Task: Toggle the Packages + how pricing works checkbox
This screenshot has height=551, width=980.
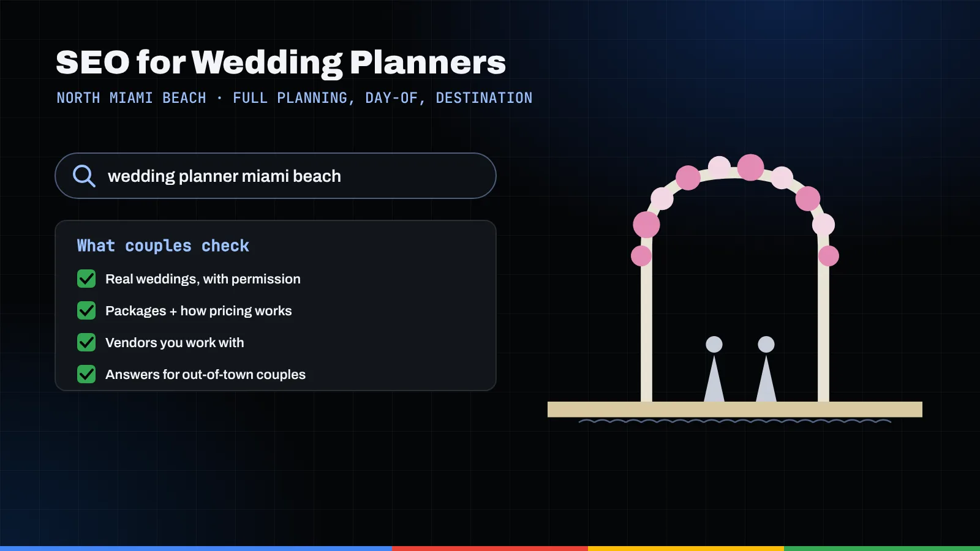Action: (x=86, y=310)
